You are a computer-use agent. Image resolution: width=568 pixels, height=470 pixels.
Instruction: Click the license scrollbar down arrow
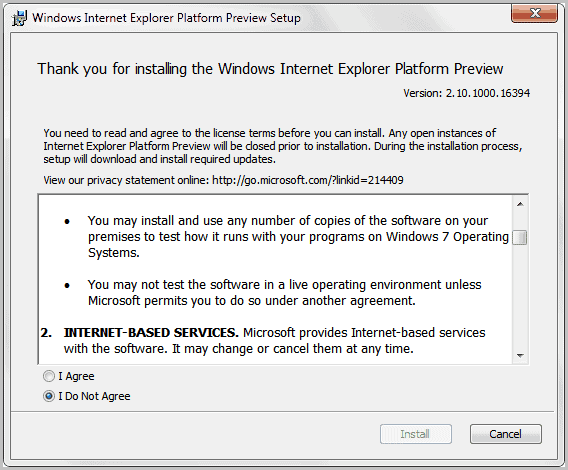[x=520, y=355]
